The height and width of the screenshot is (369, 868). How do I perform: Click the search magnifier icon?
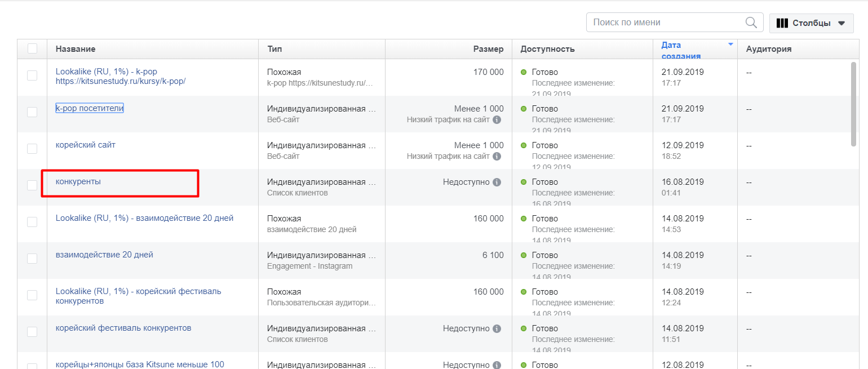tap(751, 23)
